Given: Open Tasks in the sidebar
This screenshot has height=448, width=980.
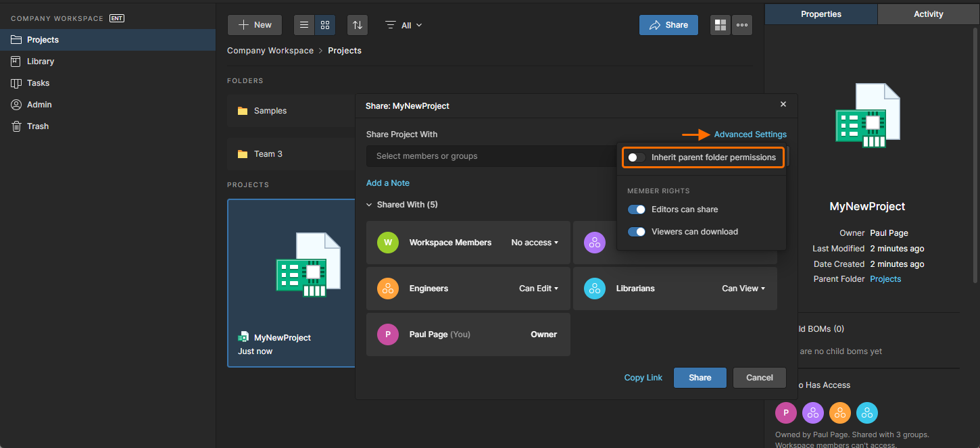Looking at the screenshot, I should pos(38,83).
